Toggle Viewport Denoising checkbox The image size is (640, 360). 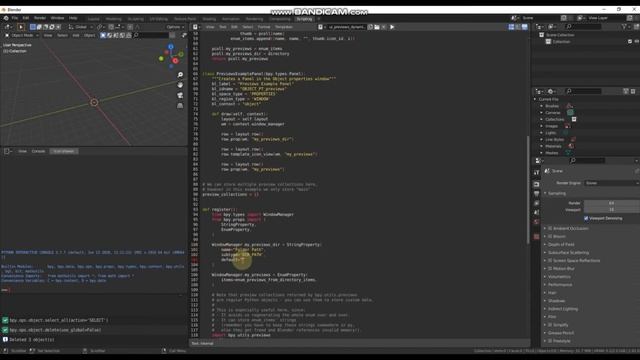586,218
